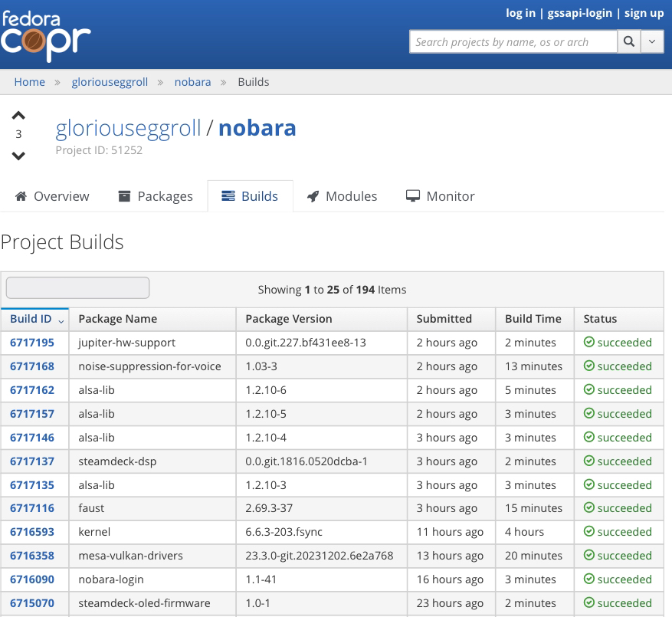Sort by Submitted column header

tap(451, 319)
